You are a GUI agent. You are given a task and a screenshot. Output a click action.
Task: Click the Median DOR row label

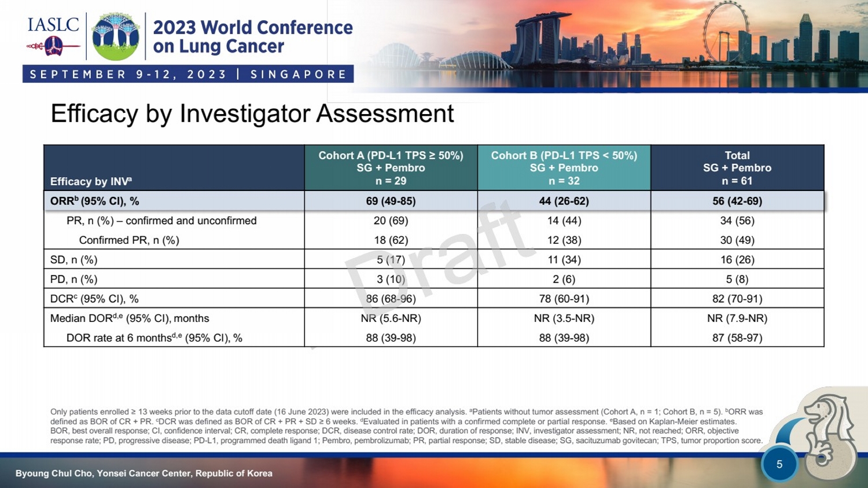tap(130, 318)
